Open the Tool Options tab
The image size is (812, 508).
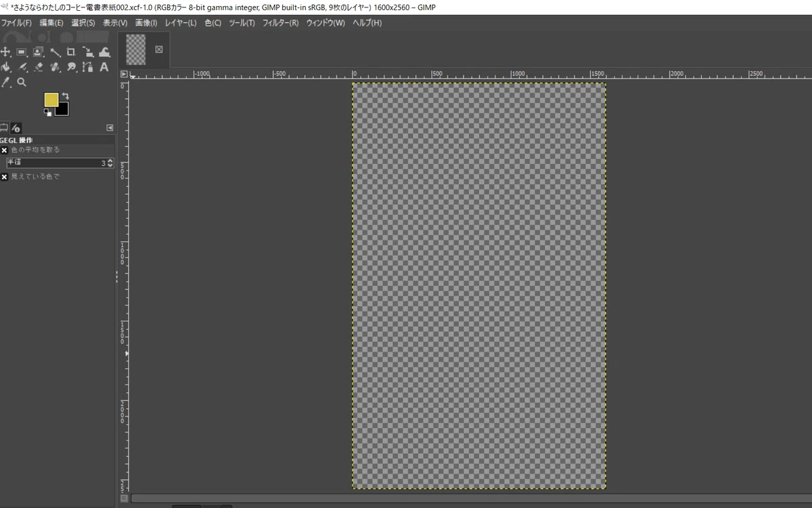pos(3,127)
